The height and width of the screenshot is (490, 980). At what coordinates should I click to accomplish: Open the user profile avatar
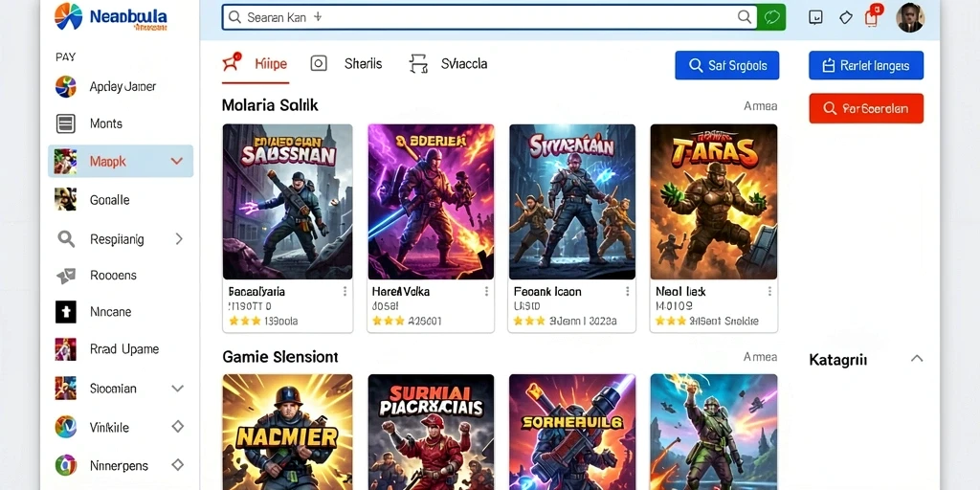tap(909, 17)
